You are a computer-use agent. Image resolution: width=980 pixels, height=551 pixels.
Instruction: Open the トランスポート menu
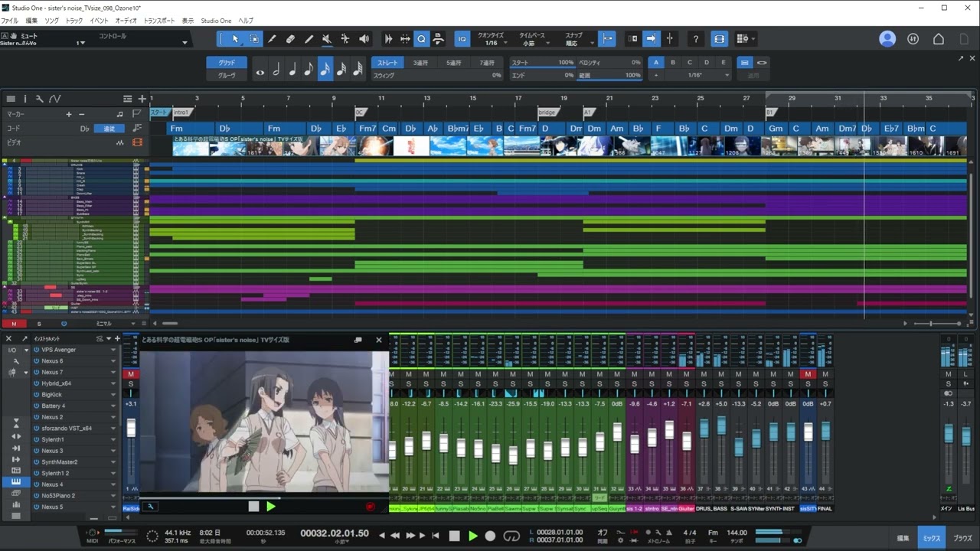[x=159, y=21]
